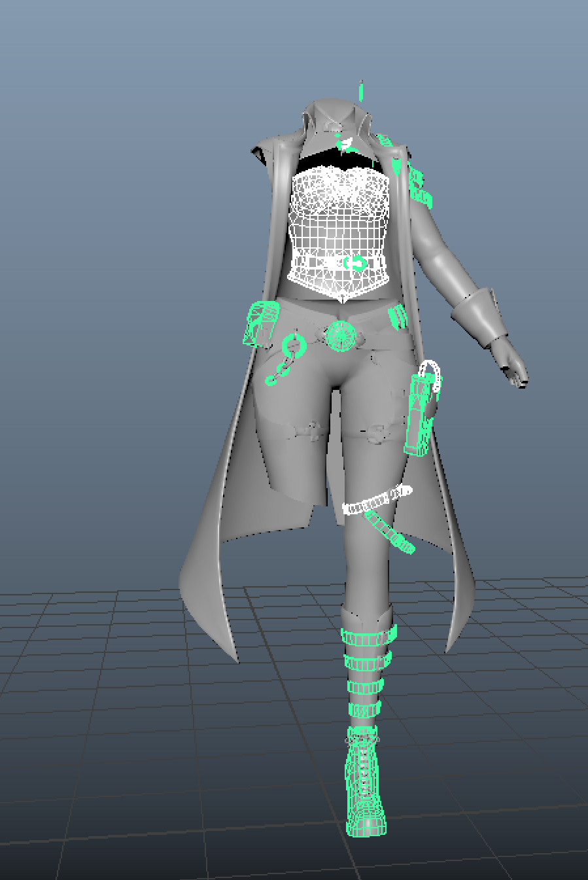Viewport: 588px width, 880px height.
Task: Select the large green hip pouch mesh
Action: [x=261, y=323]
